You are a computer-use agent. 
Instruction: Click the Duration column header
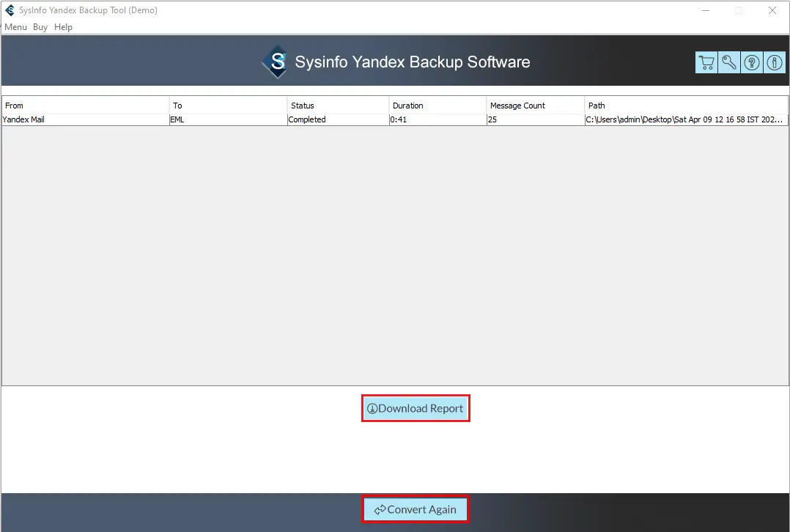[438, 106]
